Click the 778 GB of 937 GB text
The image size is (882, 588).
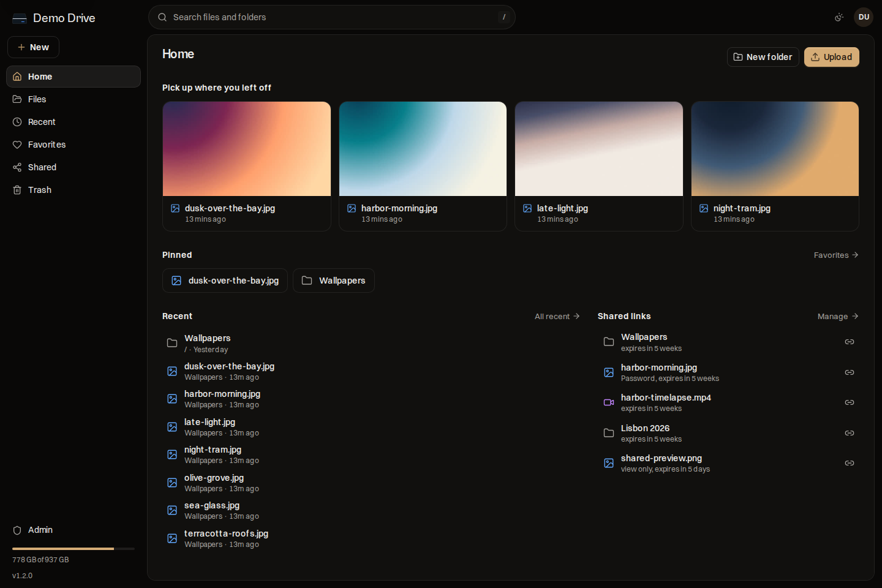click(x=40, y=560)
